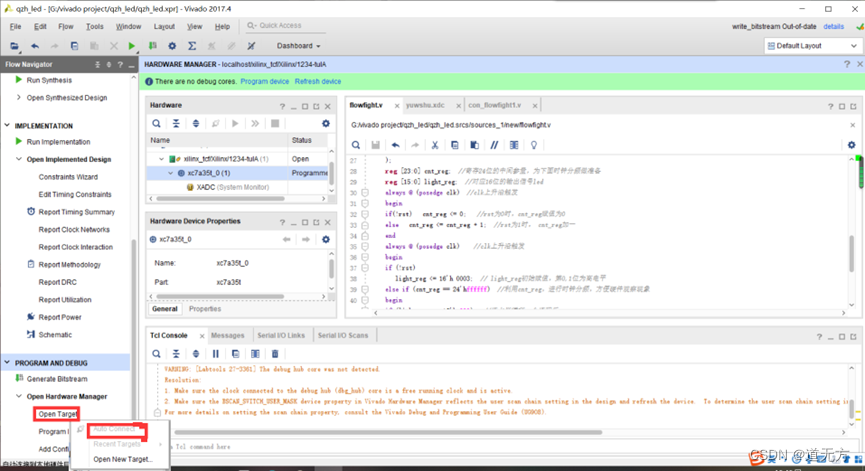Click Run Implementation in Flow Navigator

[x=58, y=142]
